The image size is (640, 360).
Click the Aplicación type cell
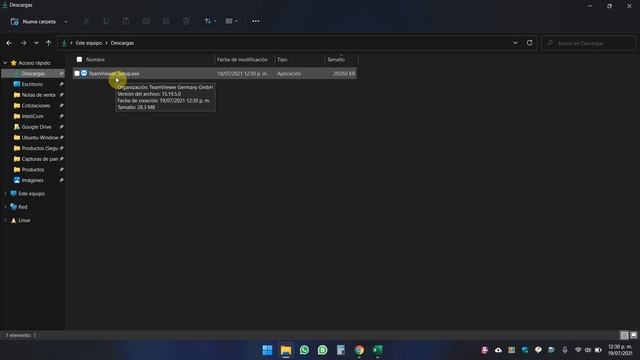pos(289,73)
